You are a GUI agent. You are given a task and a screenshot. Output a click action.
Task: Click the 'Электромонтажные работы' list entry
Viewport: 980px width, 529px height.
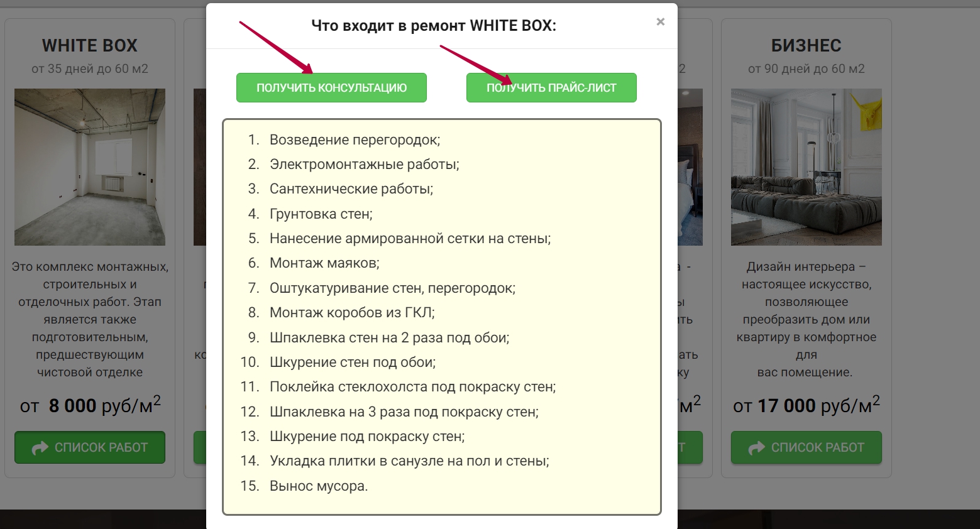364,165
